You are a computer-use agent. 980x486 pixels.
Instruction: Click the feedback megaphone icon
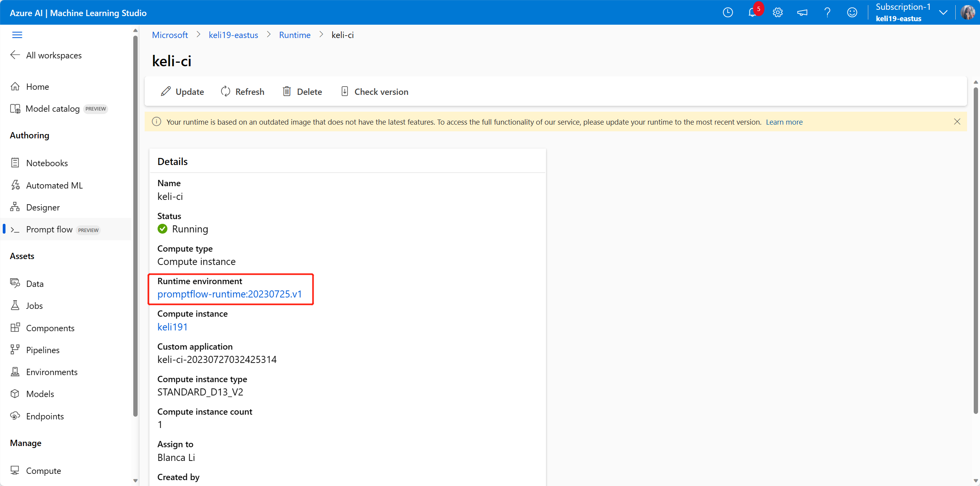click(802, 13)
